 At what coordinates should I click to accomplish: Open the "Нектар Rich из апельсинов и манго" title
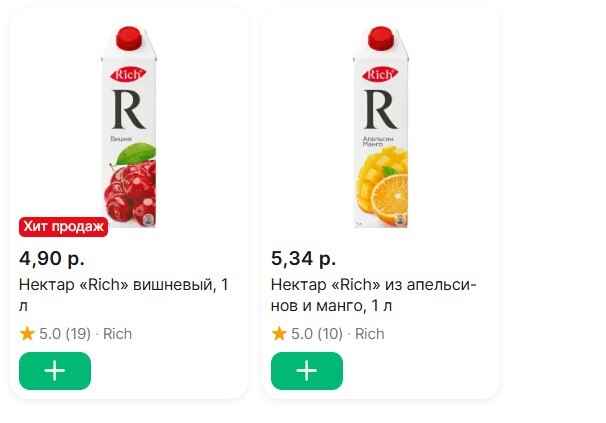pos(374,296)
